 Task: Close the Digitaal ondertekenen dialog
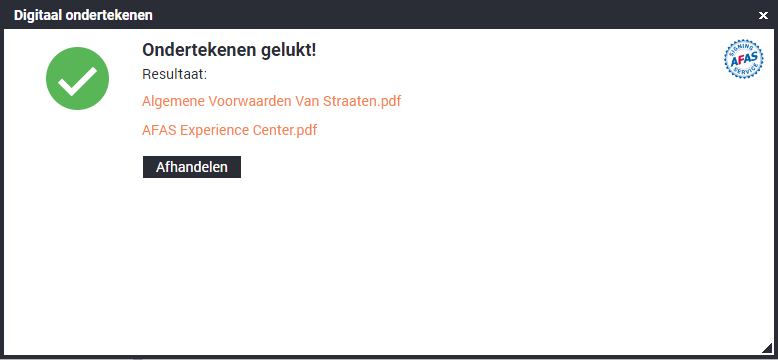pos(763,16)
